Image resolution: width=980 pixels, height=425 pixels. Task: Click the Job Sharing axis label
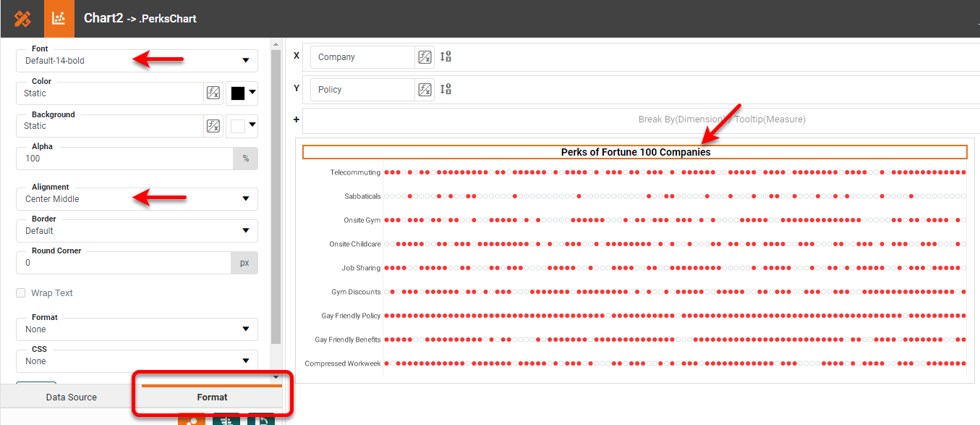[361, 268]
